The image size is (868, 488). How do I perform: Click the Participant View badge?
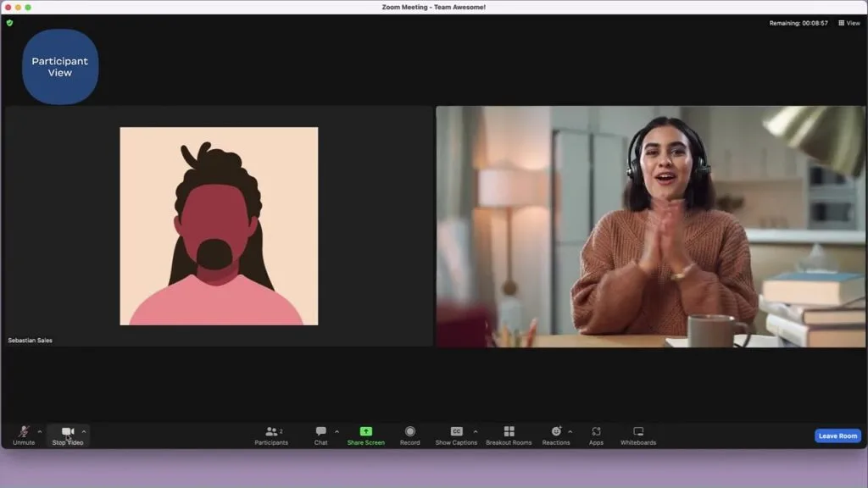[60, 67]
